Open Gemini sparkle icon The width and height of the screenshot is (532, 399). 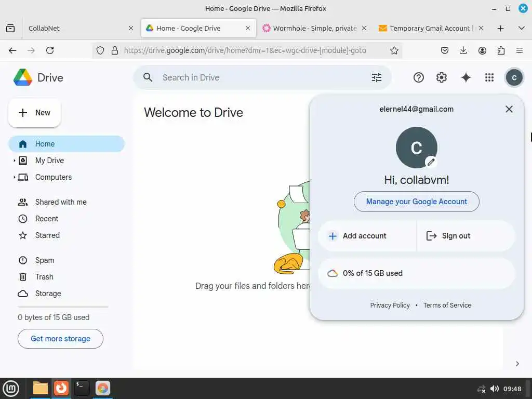466,78
